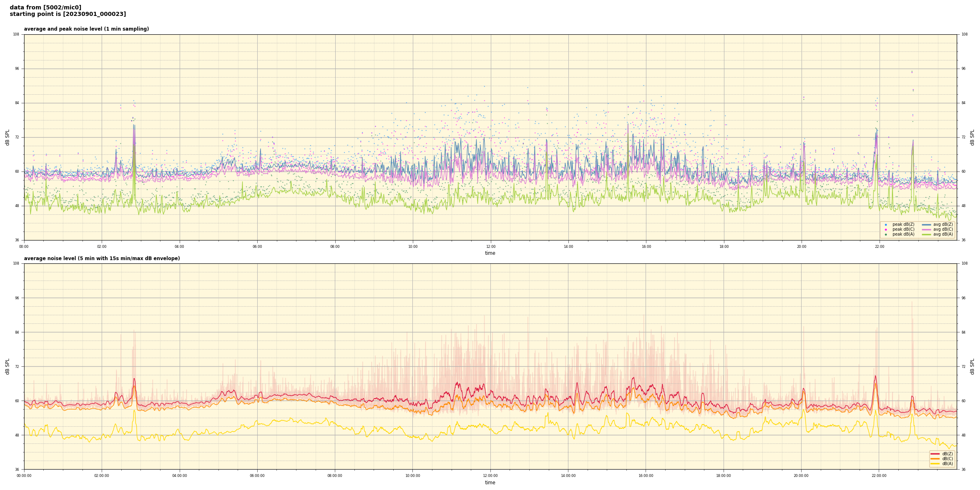Click the avg dB(A) green legend line

pos(926,234)
